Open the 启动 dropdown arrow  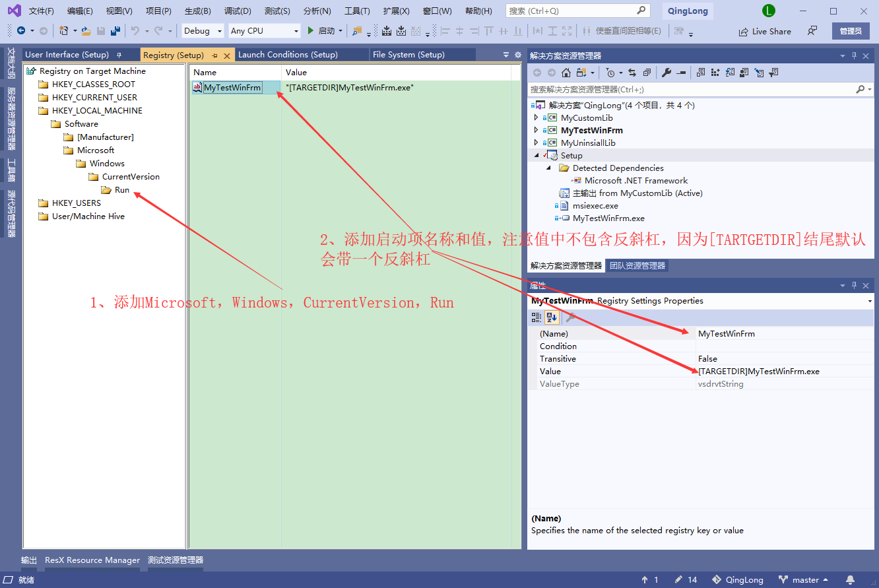(341, 31)
